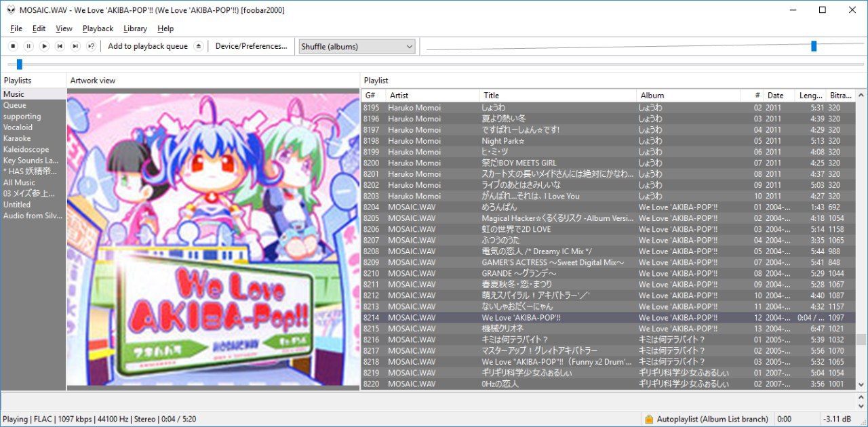This screenshot has height=427, width=868.
Task: Click the Artwork view panel header
Action: tap(93, 80)
